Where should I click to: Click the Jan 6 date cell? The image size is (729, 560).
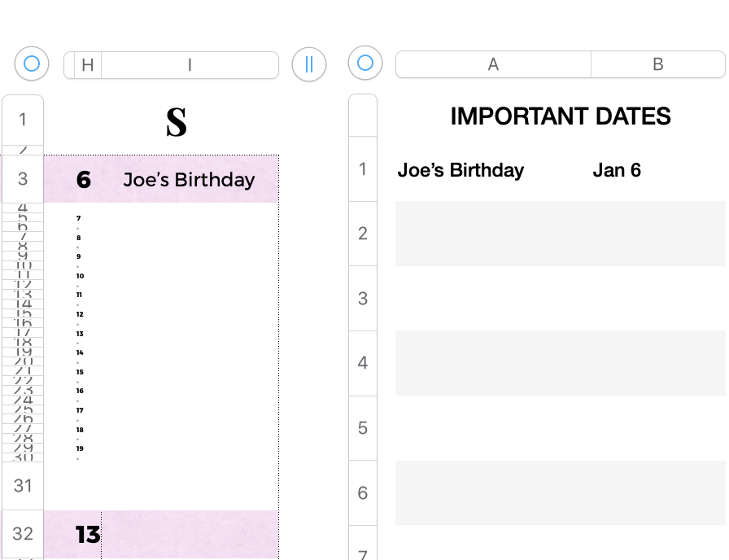tap(617, 170)
